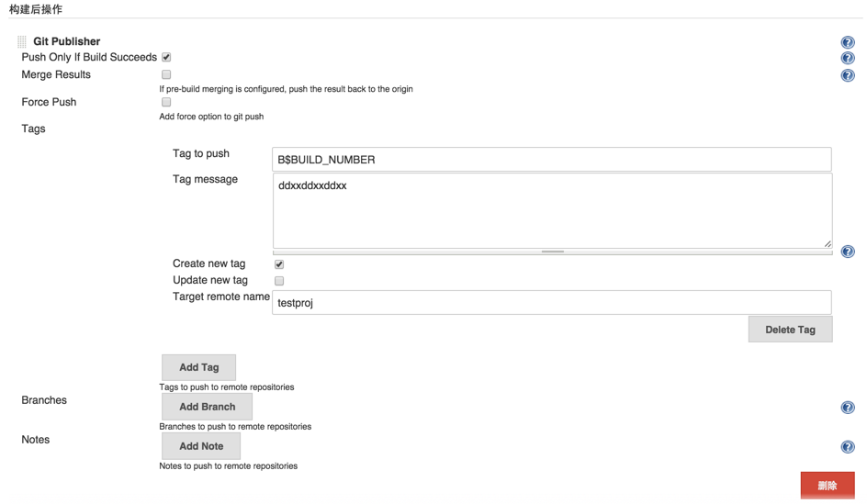Open help icon for Notes row

coord(847,446)
